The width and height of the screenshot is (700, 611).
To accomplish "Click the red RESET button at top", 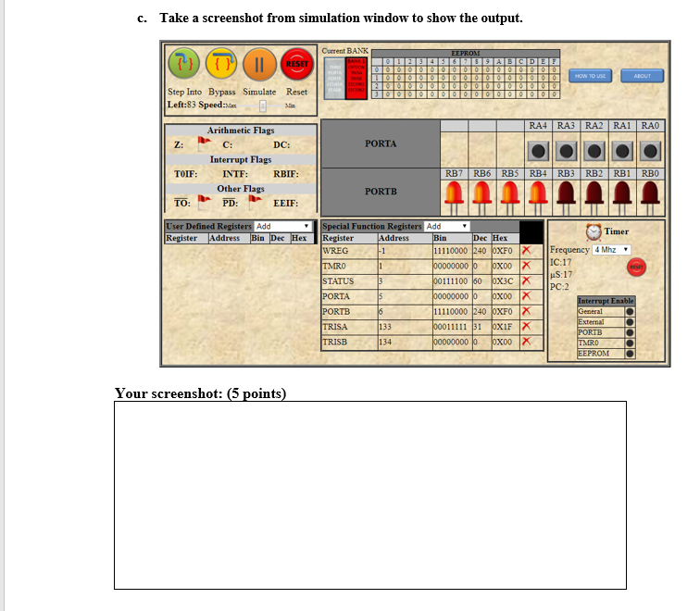I will (297, 64).
